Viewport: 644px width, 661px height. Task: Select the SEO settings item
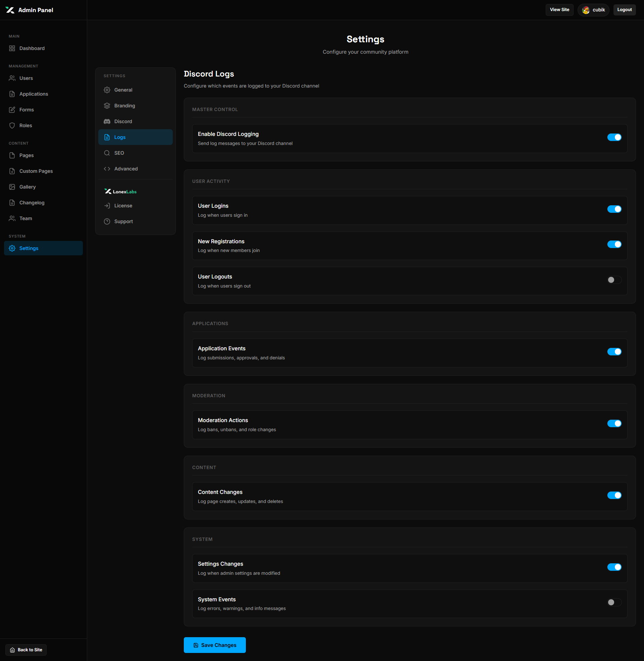coord(135,153)
